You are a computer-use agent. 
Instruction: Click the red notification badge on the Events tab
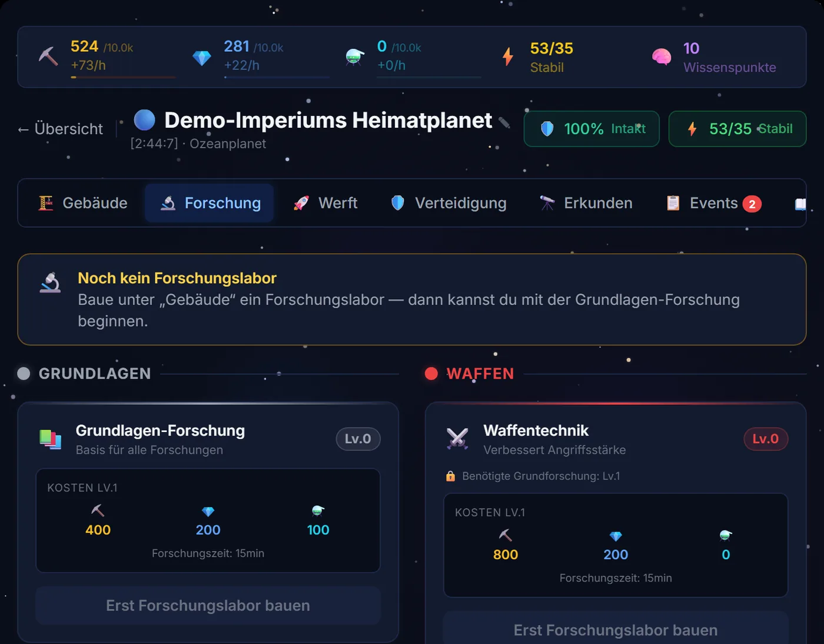[x=752, y=204]
